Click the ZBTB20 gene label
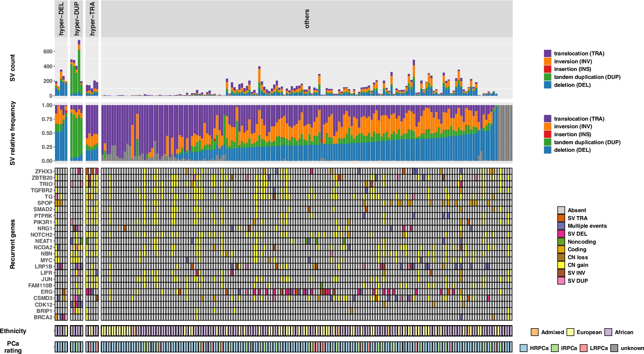Screen dimensions: 644x354 tap(42, 178)
